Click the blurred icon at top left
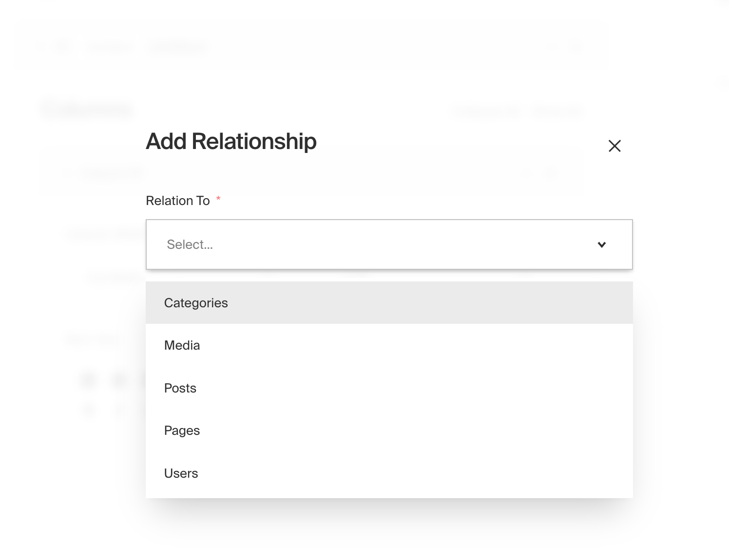 point(62,45)
